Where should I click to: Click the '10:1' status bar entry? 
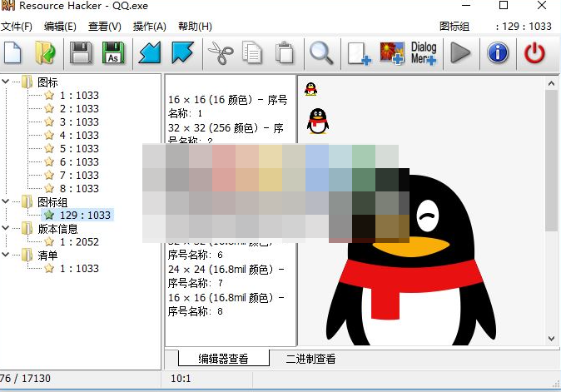click(181, 379)
